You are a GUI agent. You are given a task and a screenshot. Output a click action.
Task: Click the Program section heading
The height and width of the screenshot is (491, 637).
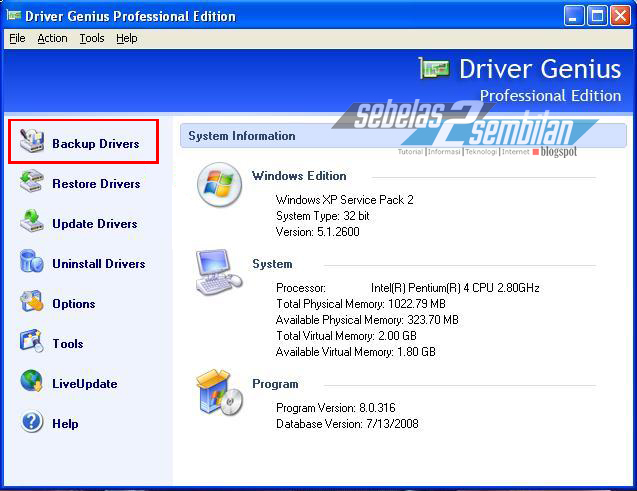click(x=275, y=384)
